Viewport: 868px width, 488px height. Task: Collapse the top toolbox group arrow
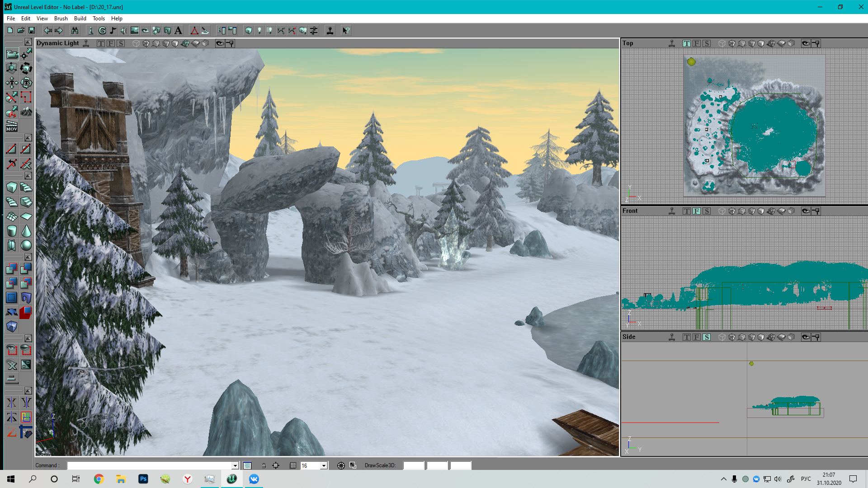pos(28,42)
